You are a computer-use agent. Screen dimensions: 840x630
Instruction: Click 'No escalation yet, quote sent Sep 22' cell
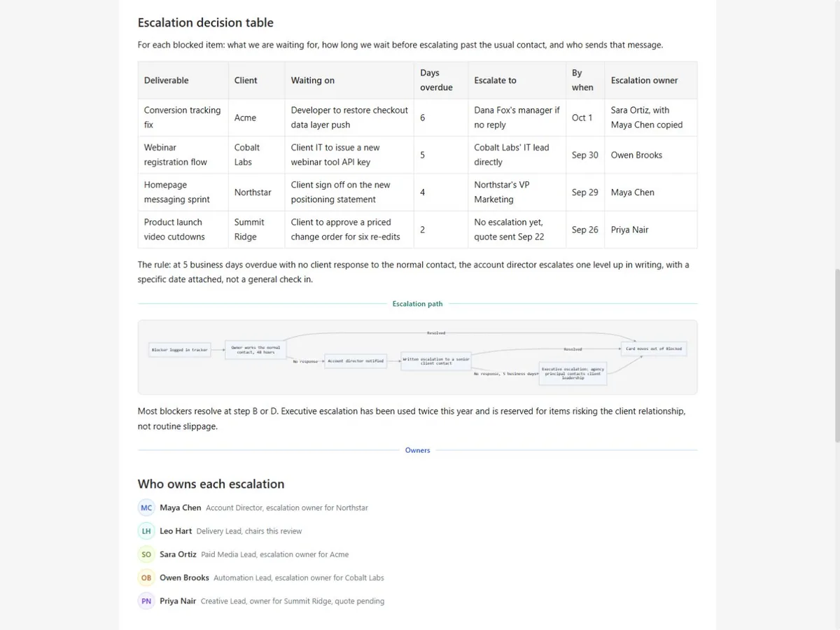517,230
